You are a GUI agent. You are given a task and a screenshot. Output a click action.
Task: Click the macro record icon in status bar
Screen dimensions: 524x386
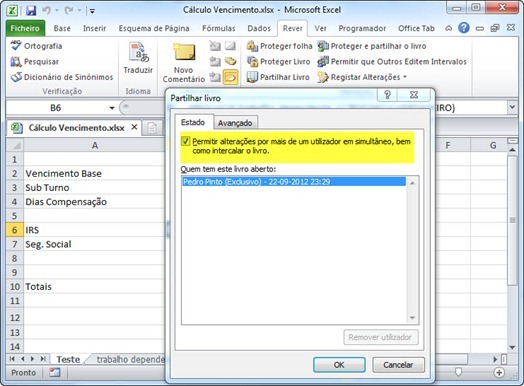tap(54, 372)
